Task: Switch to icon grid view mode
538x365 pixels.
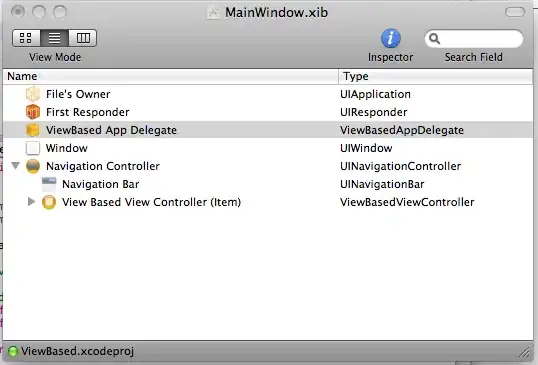Action: pos(26,38)
